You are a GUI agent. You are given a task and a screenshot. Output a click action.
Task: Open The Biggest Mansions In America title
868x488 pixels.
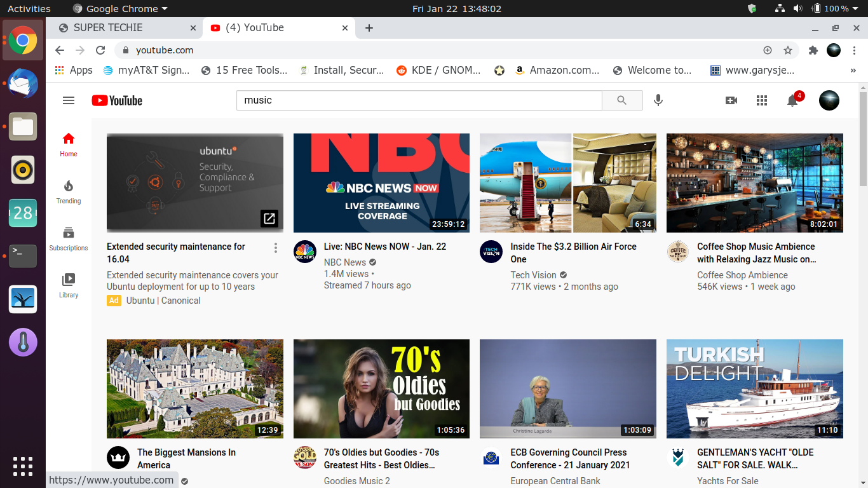pos(186,459)
